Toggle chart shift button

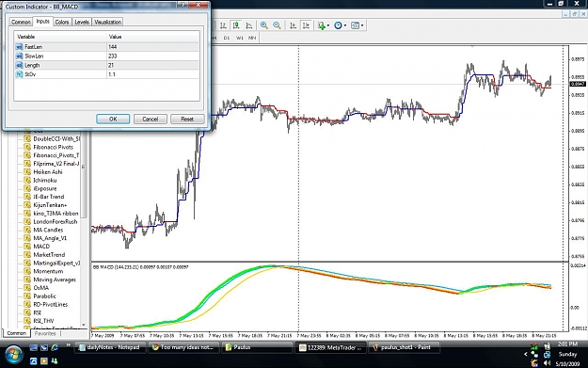tap(307, 25)
